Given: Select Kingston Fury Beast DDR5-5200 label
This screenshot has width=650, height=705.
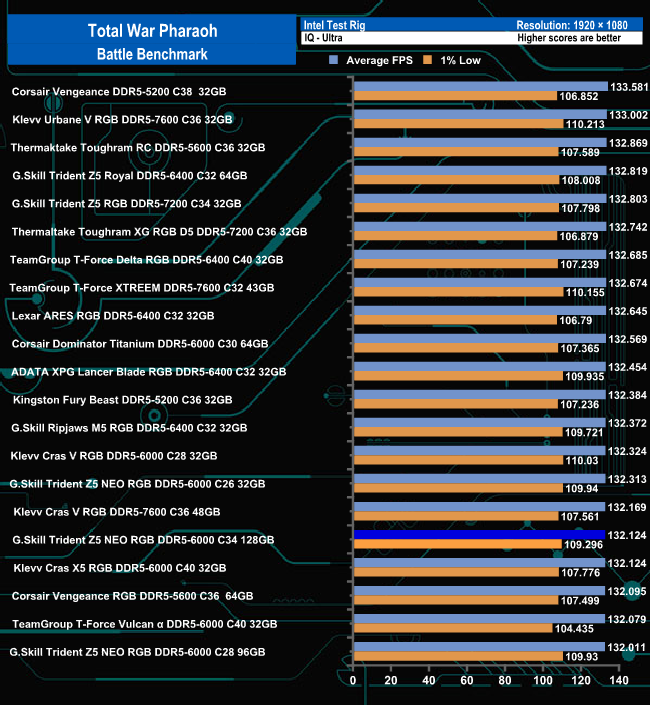Looking at the screenshot, I should click(x=122, y=400).
